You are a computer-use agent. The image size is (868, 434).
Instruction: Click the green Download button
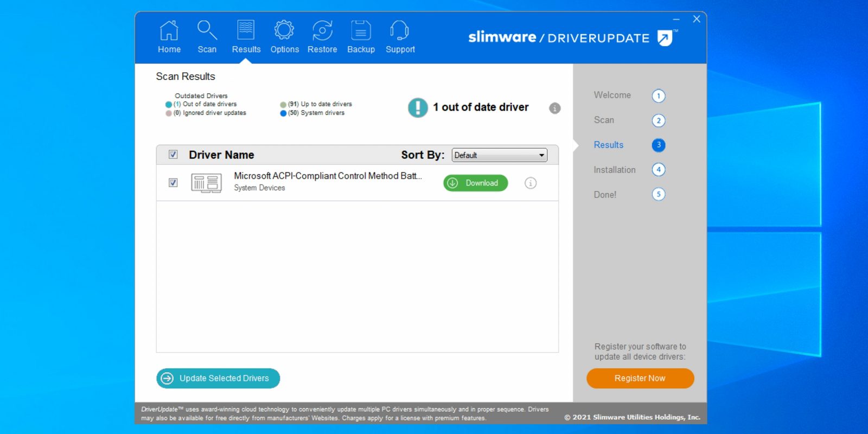[475, 183]
